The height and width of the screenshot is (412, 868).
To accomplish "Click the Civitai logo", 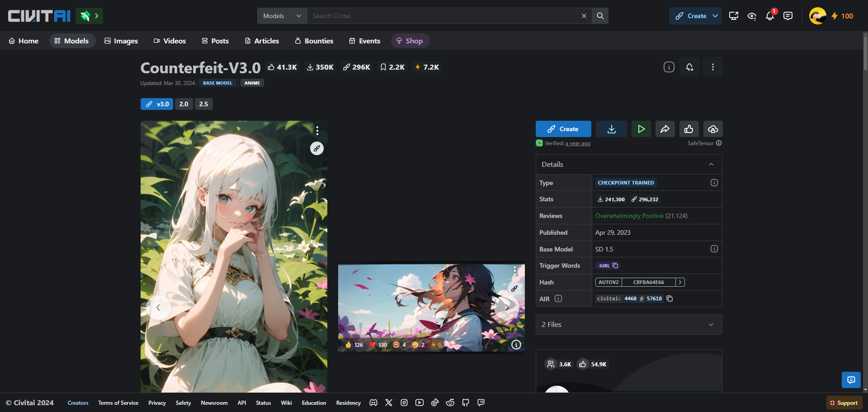I will 39,16.
